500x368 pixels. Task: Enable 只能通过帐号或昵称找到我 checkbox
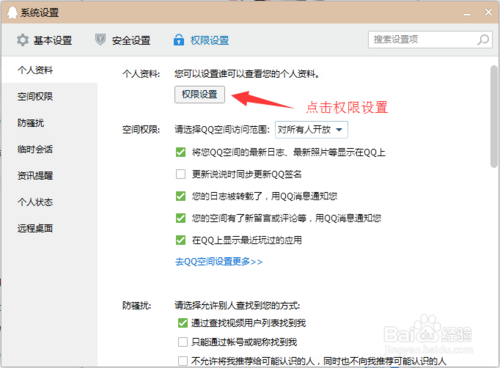pyautogui.click(x=183, y=342)
